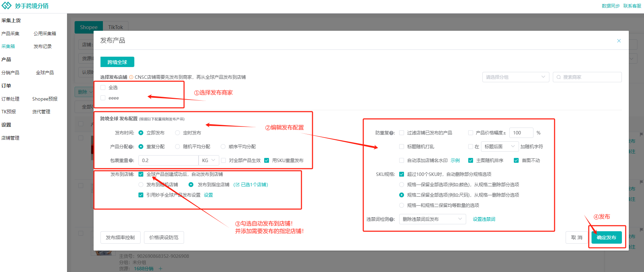Choose 规格一和规格二保留均等数量的选项 radio
644x272 pixels.
click(402, 205)
